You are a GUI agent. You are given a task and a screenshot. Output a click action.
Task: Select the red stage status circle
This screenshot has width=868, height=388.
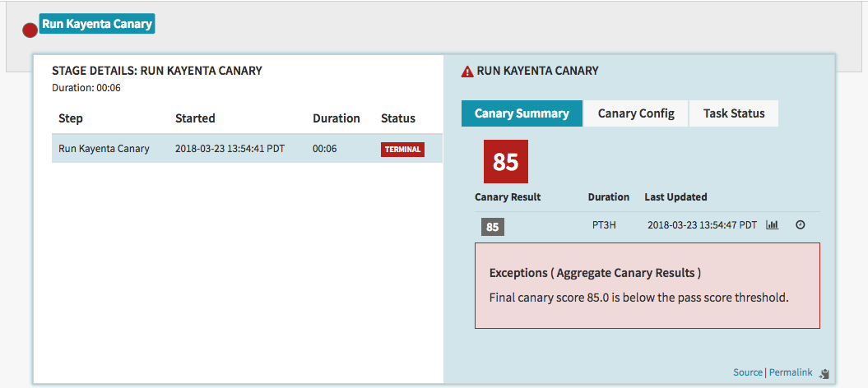pos(30,31)
